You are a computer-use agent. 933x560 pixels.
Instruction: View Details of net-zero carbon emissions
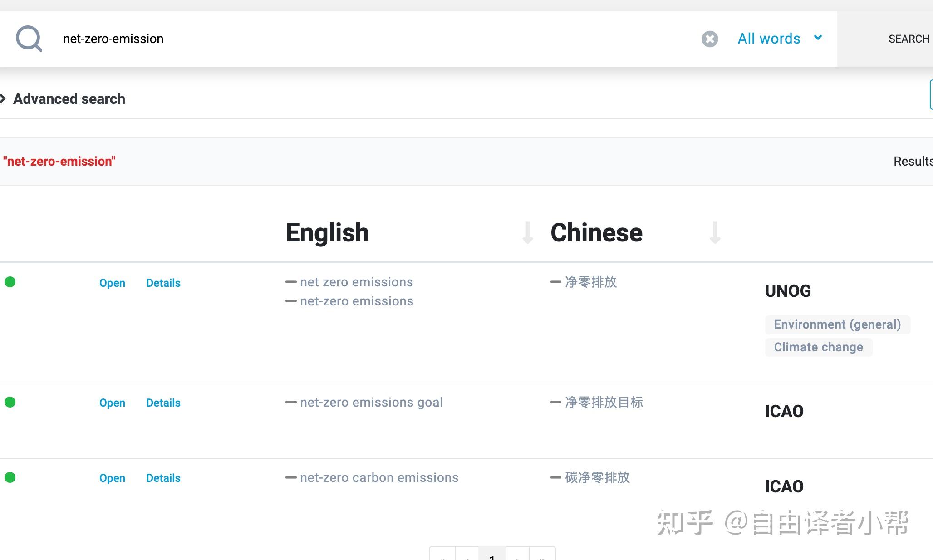click(x=163, y=478)
